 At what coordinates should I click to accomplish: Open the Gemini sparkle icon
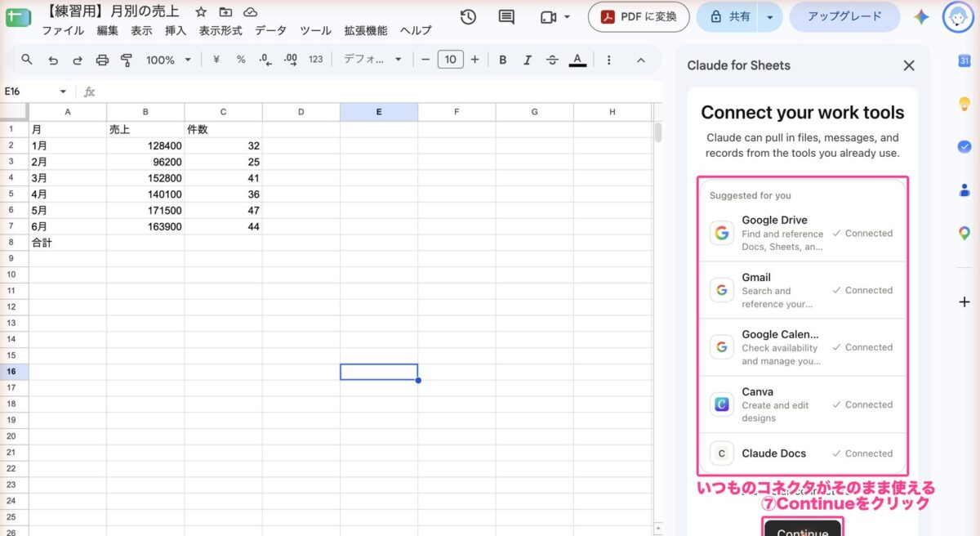pyautogui.click(x=921, y=17)
